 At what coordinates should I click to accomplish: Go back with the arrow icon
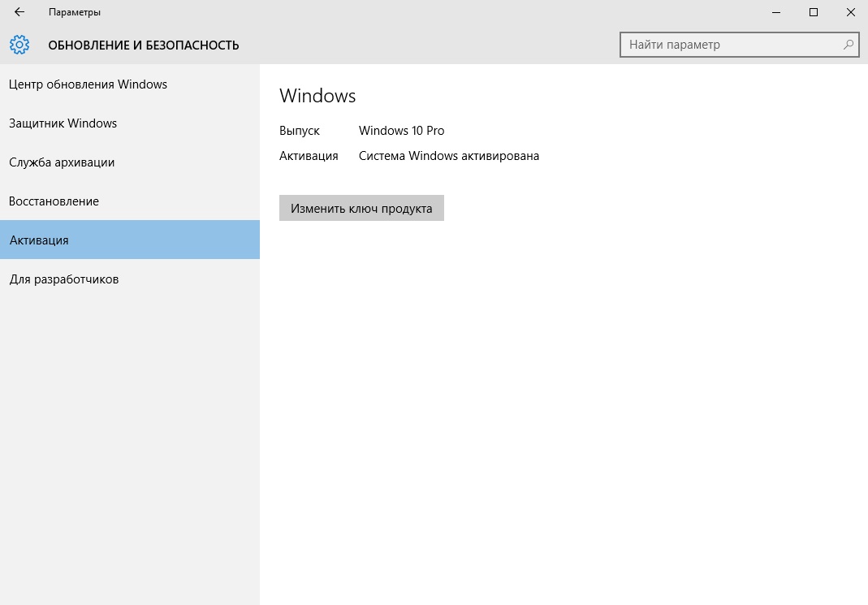pyautogui.click(x=19, y=11)
